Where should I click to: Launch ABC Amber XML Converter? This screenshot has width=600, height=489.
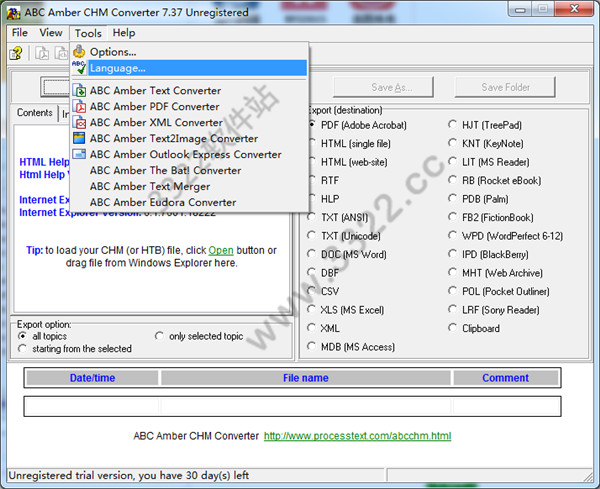coord(189,123)
